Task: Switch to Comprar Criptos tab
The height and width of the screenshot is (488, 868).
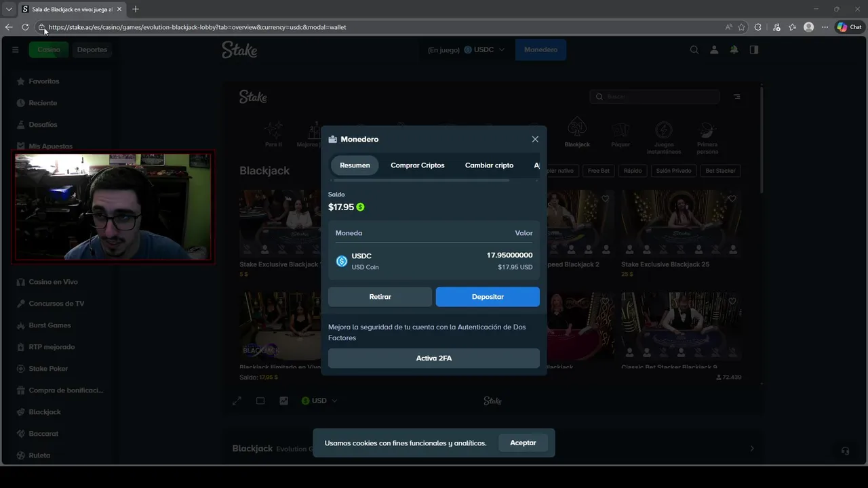Action: (418, 165)
